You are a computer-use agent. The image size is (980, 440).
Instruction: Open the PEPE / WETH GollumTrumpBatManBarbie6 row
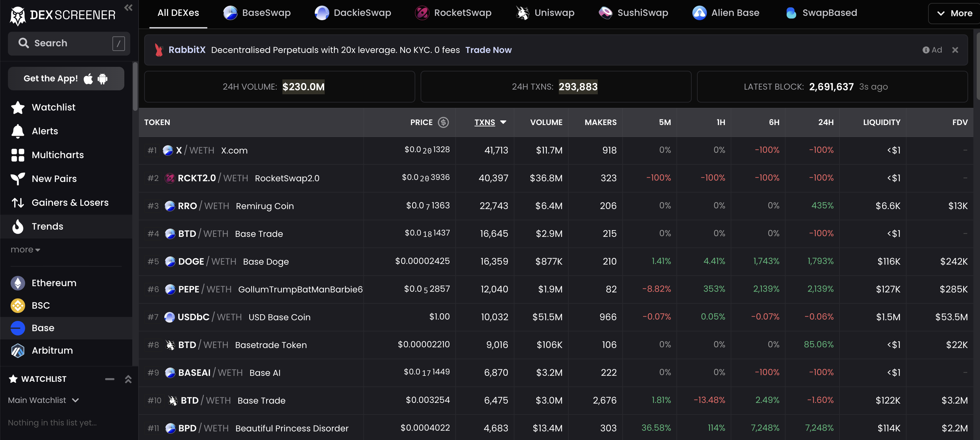(555, 289)
